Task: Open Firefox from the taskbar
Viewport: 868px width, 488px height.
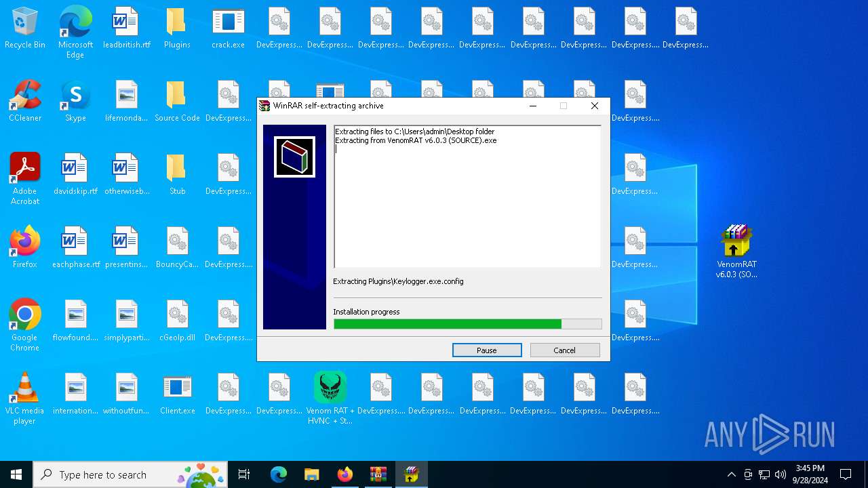Action: 345,474
